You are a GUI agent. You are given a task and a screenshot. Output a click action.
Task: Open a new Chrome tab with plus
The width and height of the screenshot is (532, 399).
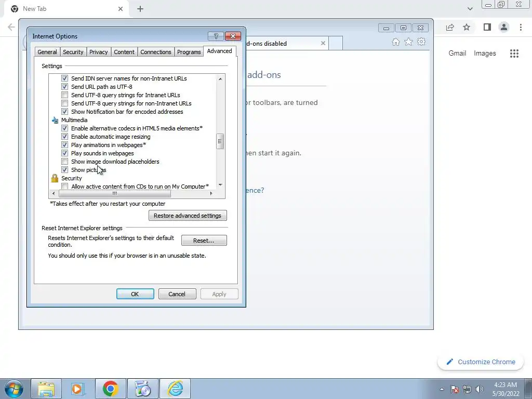pyautogui.click(x=140, y=9)
